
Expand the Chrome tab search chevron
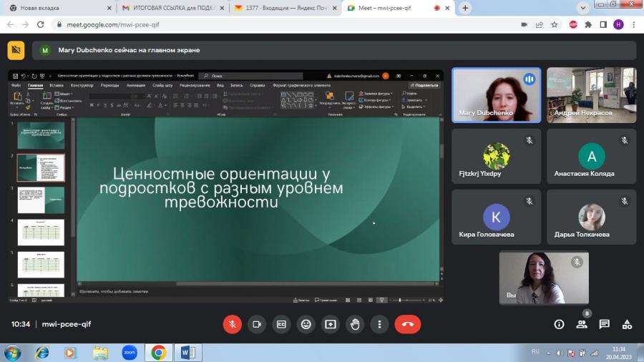pos(582,8)
